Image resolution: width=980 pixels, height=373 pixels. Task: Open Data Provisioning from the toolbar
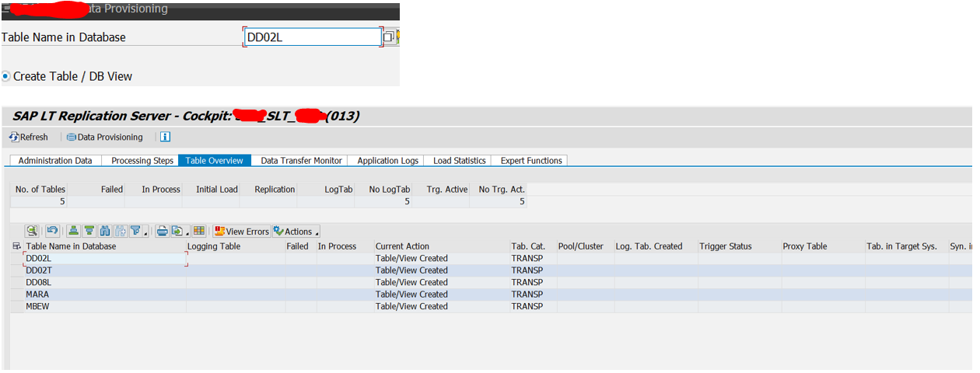[104, 138]
